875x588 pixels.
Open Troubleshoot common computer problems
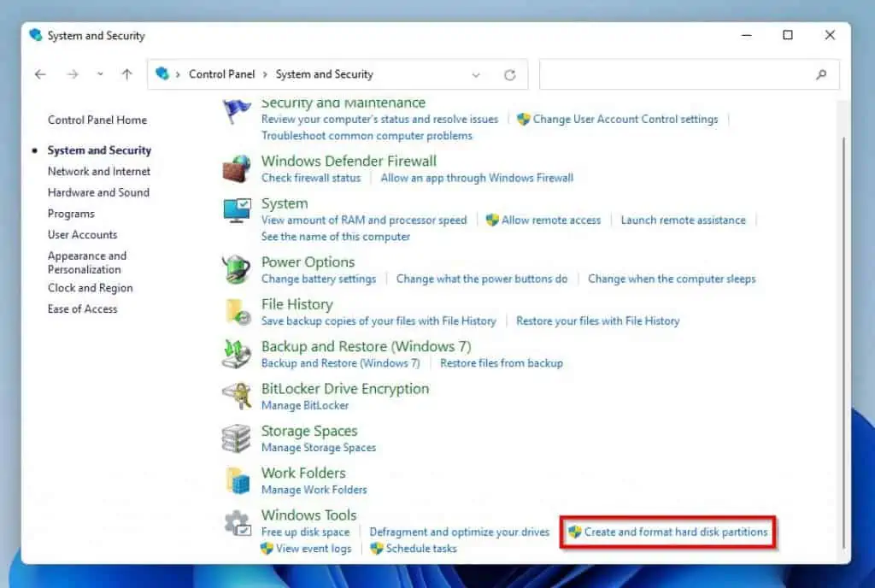pos(367,136)
